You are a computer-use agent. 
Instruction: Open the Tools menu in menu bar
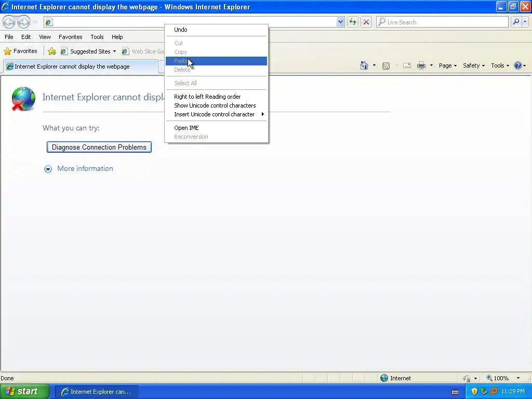97,37
